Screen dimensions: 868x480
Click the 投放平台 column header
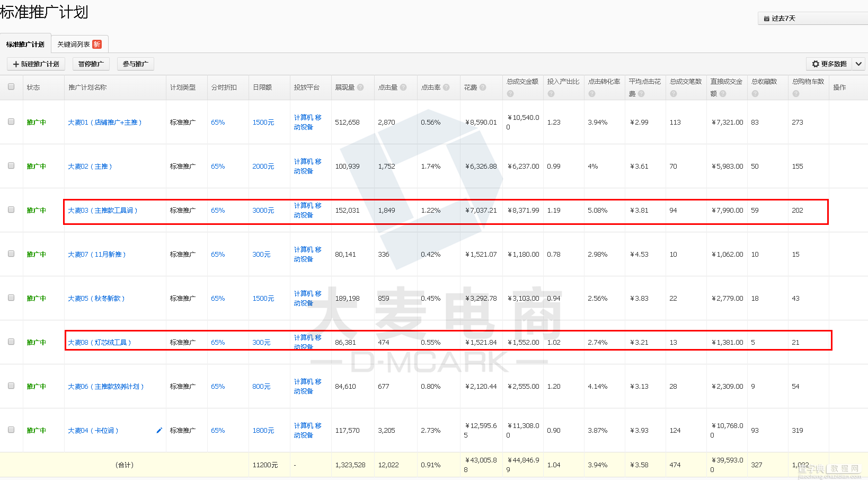click(x=307, y=88)
